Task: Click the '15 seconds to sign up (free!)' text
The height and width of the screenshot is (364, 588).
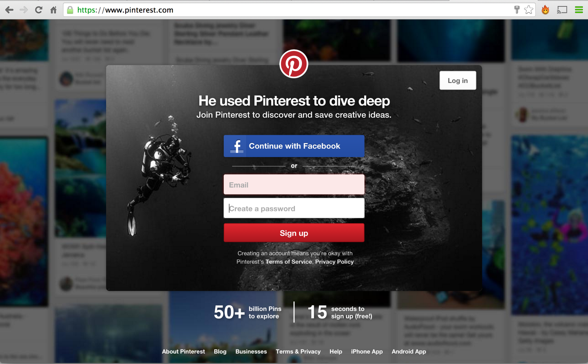Action: click(340, 312)
